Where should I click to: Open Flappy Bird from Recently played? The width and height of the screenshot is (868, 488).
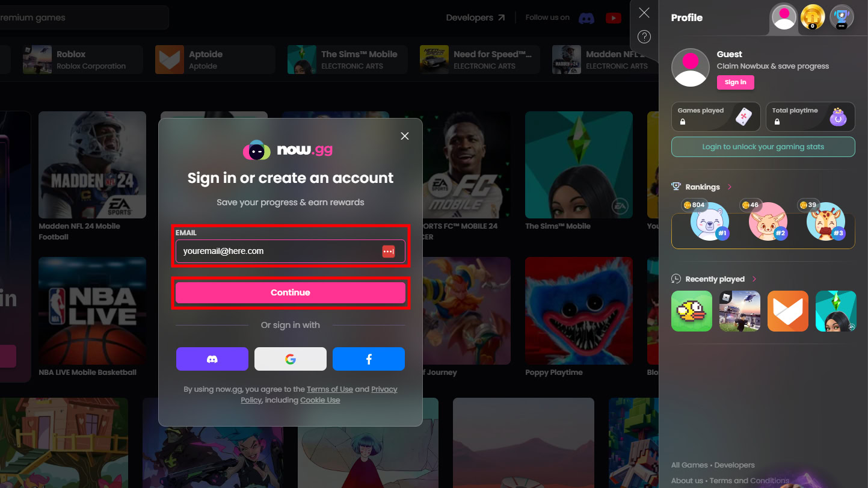tap(691, 311)
